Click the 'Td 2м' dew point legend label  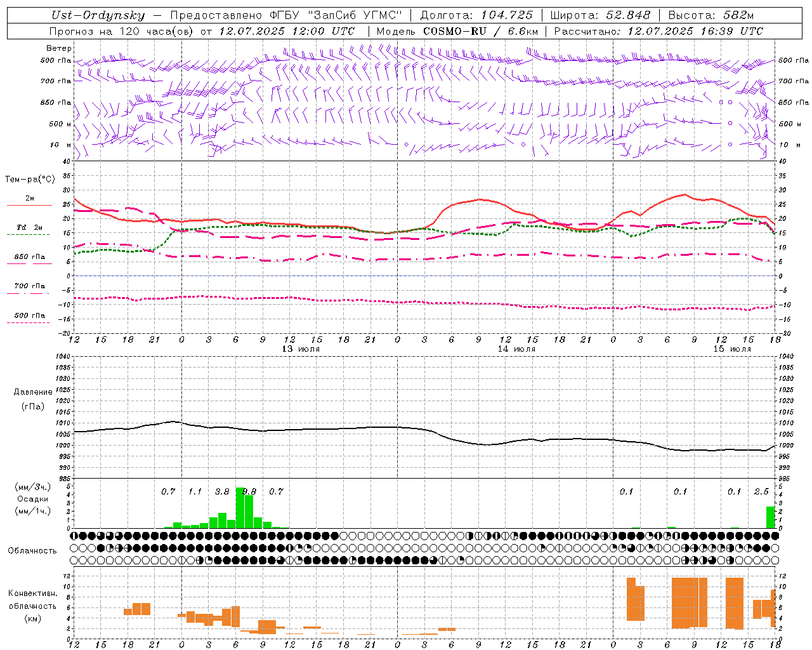[x=30, y=227]
